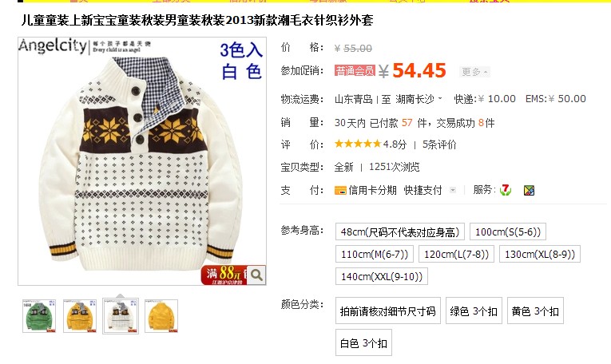Expand the 更多 promotions dropdown
611x364 pixels.
point(474,72)
